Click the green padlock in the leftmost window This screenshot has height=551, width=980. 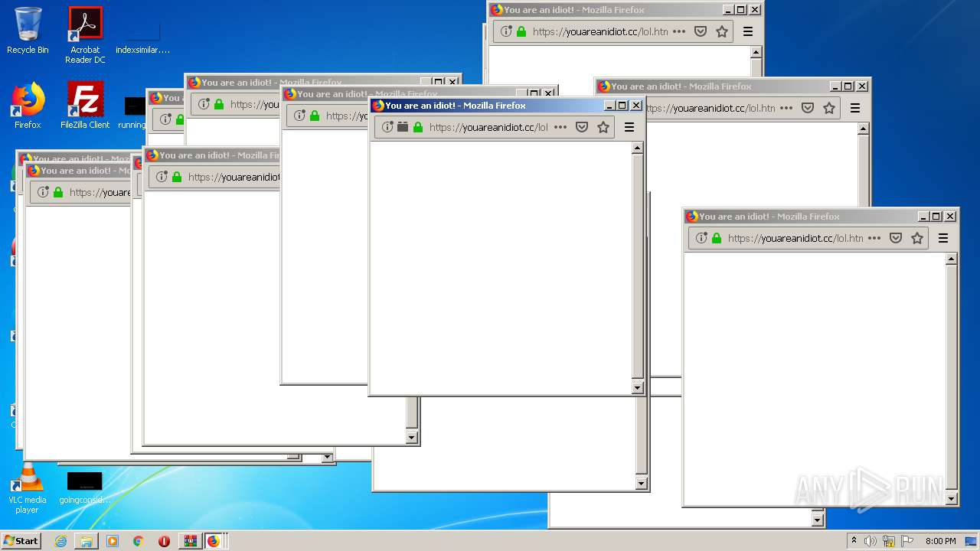tap(58, 192)
